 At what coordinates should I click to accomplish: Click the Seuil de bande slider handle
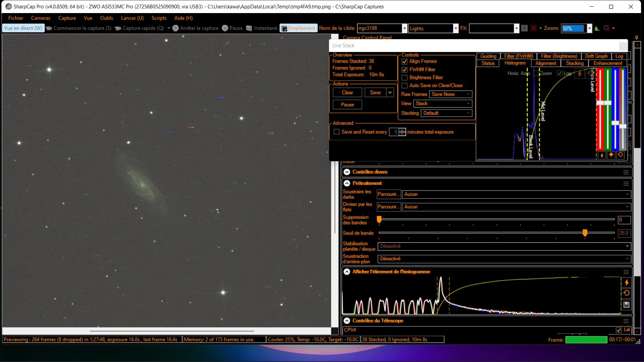pyautogui.click(x=585, y=233)
